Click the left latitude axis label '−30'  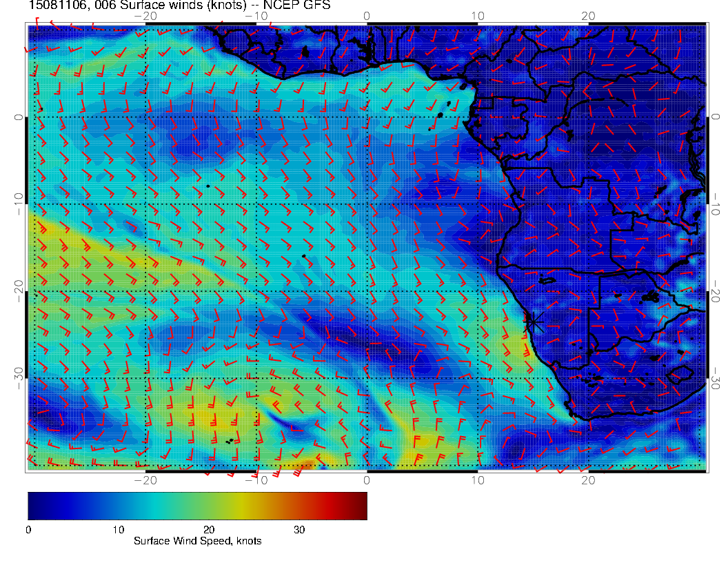[x=19, y=378]
